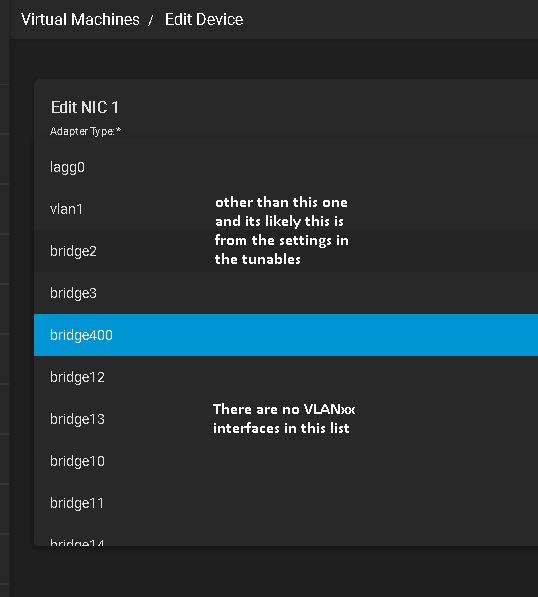Choose vlan1 from the list
538x597 pixels.
tap(286, 209)
